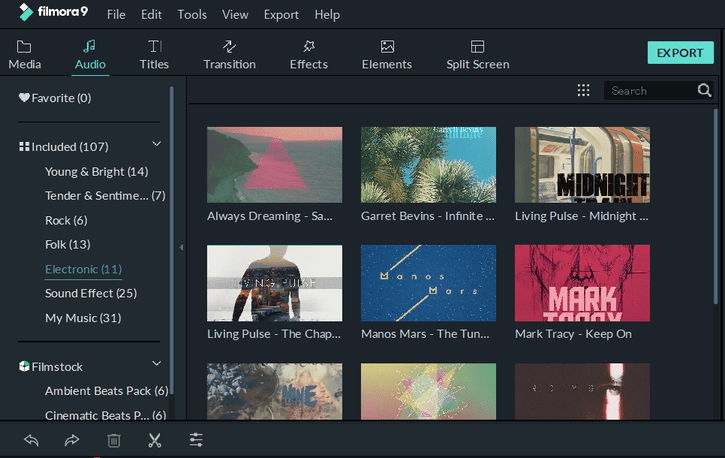Open the Media tab folder icon
The image size is (725, 458).
pos(24,47)
